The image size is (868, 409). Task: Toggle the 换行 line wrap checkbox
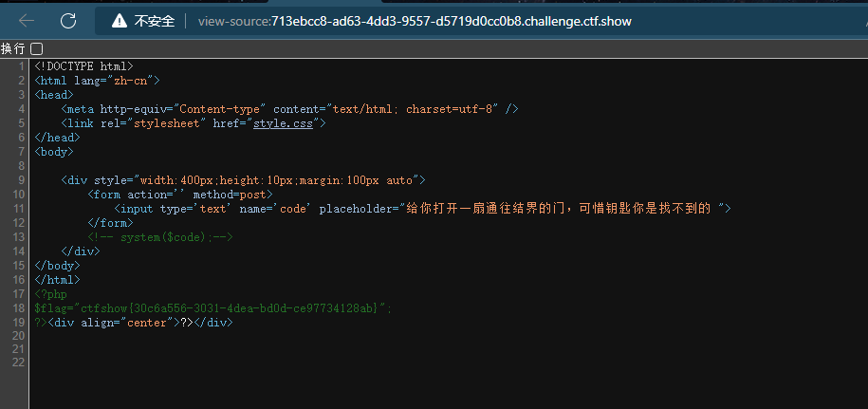pos(37,48)
